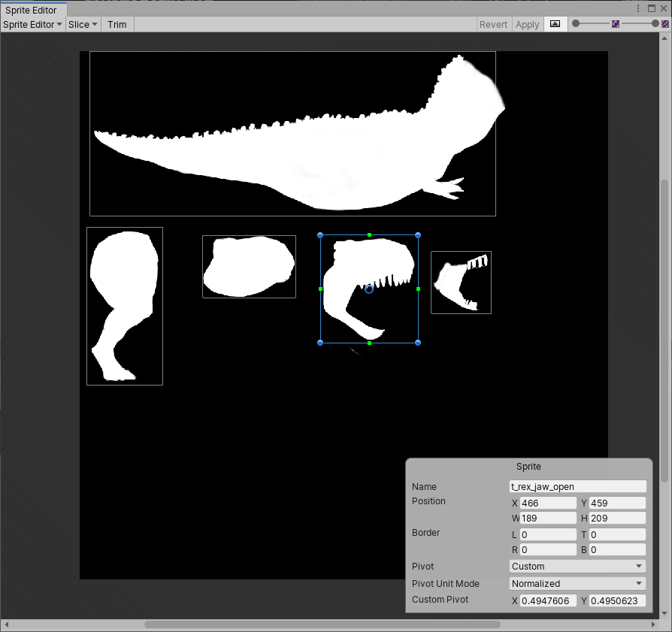The height and width of the screenshot is (632, 672).
Task: Select the Sprite Editor tab
Action: (33, 10)
